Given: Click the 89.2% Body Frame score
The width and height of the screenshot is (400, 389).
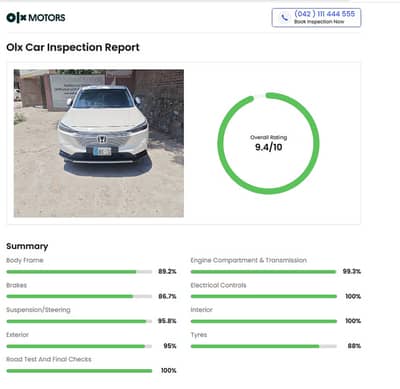Looking at the screenshot, I should click(167, 271).
